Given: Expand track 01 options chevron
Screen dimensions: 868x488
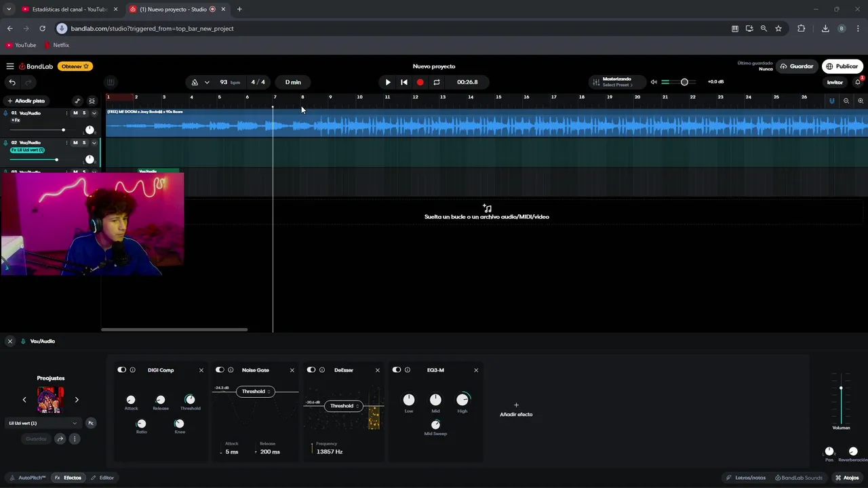Looking at the screenshot, I should point(94,113).
